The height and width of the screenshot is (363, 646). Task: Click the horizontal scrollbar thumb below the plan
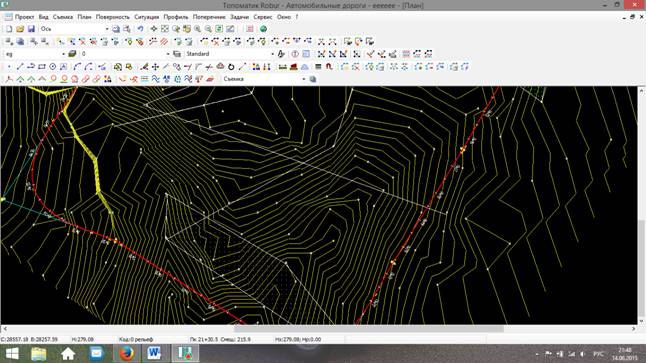click(x=369, y=329)
